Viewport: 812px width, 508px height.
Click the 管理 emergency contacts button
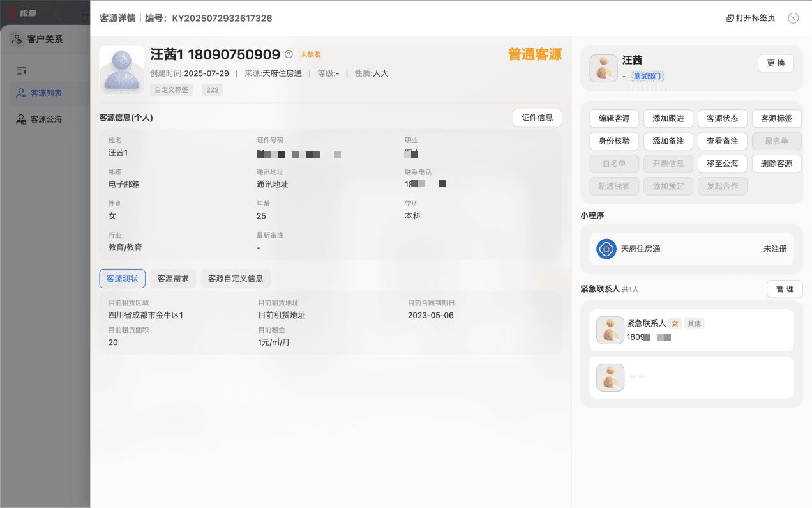point(785,289)
